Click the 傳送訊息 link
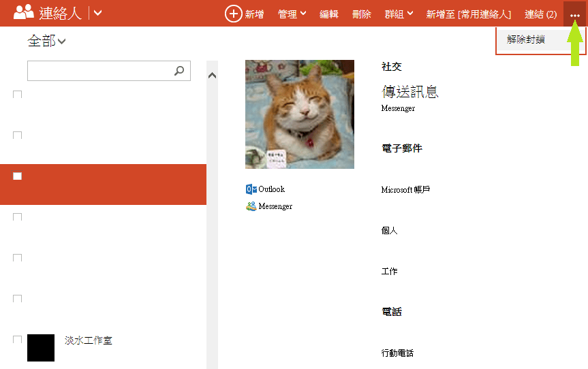 pyautogui.click(x=410, y=92)
